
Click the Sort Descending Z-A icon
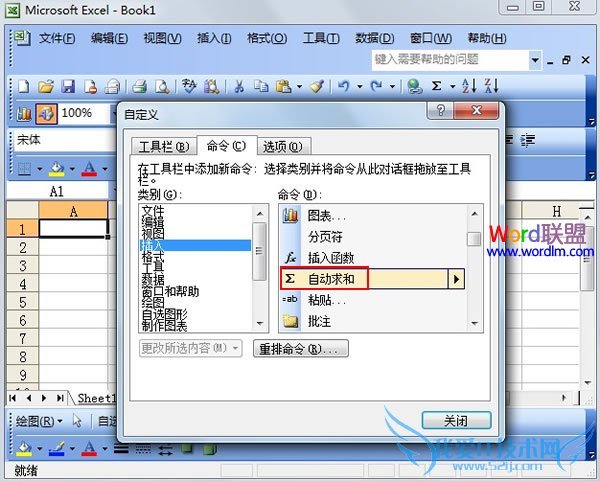pyautogui.click(x=491, y=86)
